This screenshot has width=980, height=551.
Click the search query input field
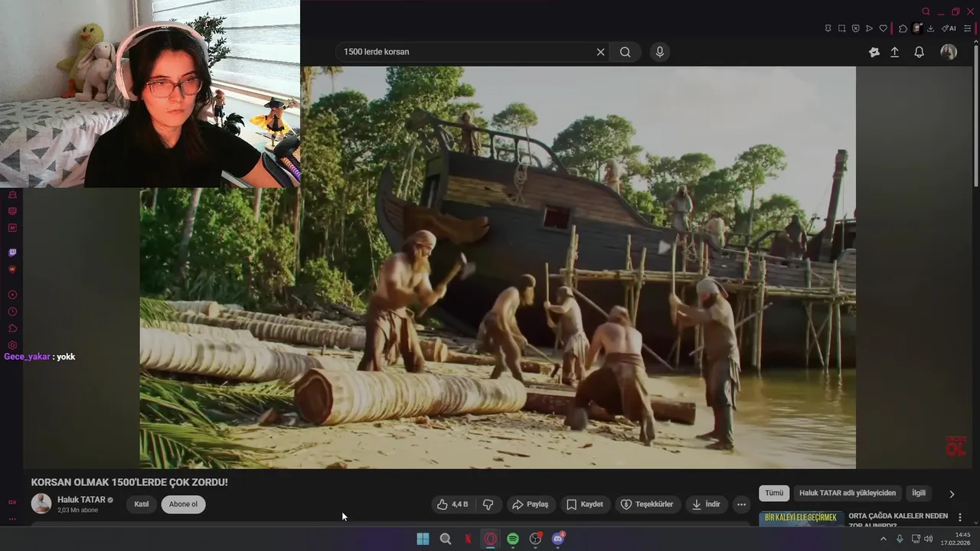click(465, 52)
